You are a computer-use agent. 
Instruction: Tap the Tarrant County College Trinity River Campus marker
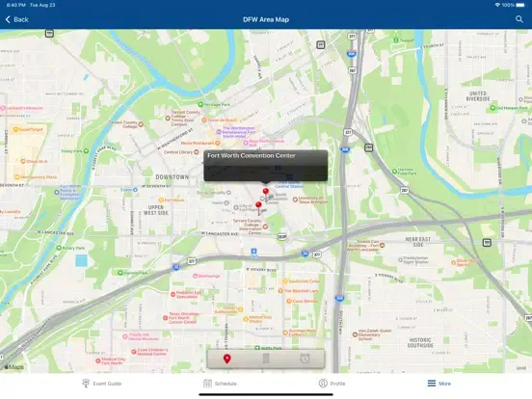[168, 119]
